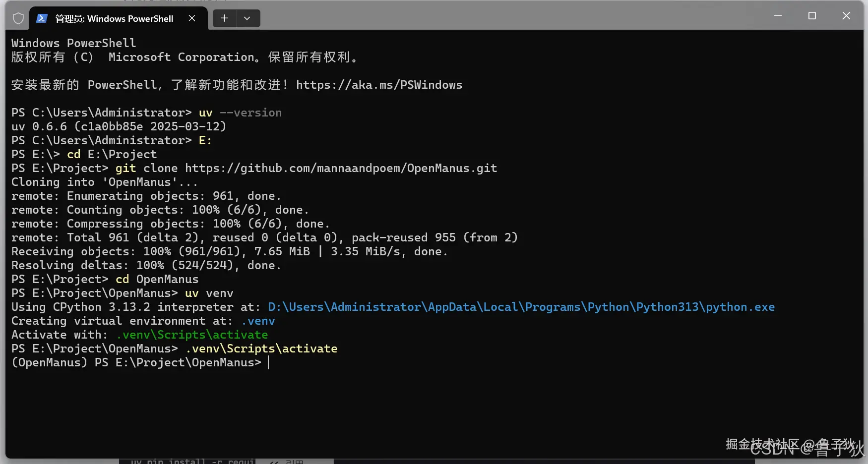868x464 pixels.
Task: Click the 'cd OpenManus' command line
Action: [x=105, y=279]
